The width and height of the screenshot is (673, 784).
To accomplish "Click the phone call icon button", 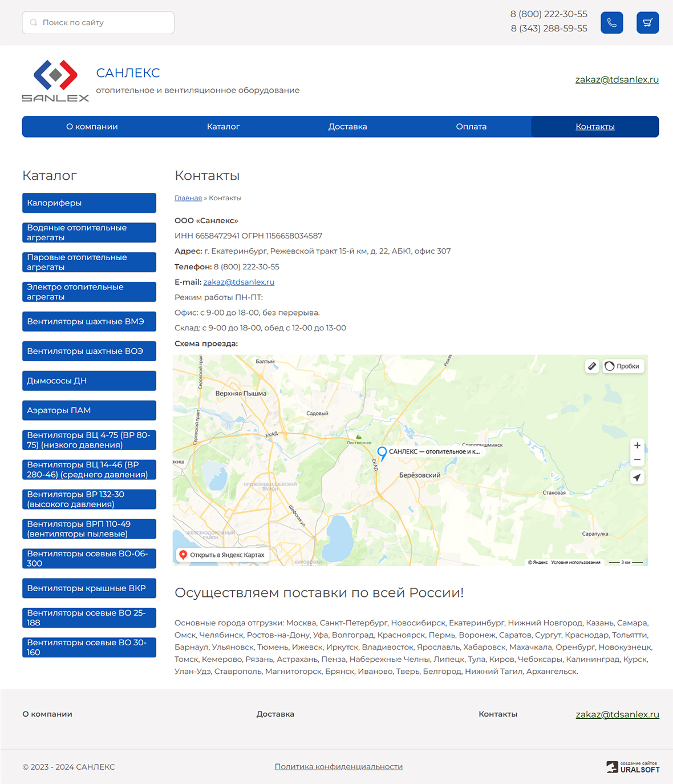I will 611,23.
